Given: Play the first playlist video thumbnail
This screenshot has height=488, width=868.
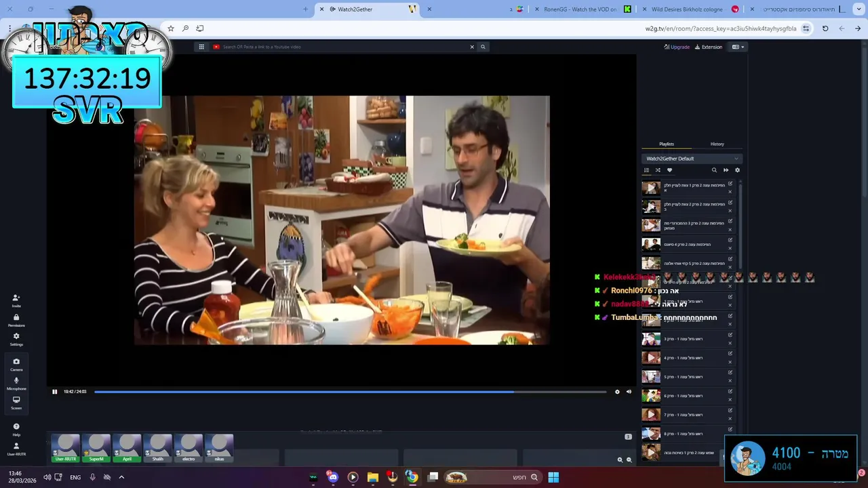Looking at the screenshot, I should (651, 188).
